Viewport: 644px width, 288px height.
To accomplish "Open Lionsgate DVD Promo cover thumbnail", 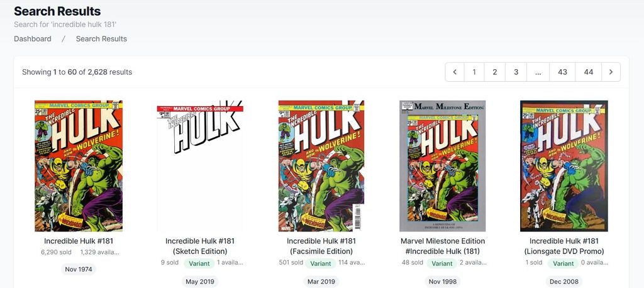I will (564, 166).
